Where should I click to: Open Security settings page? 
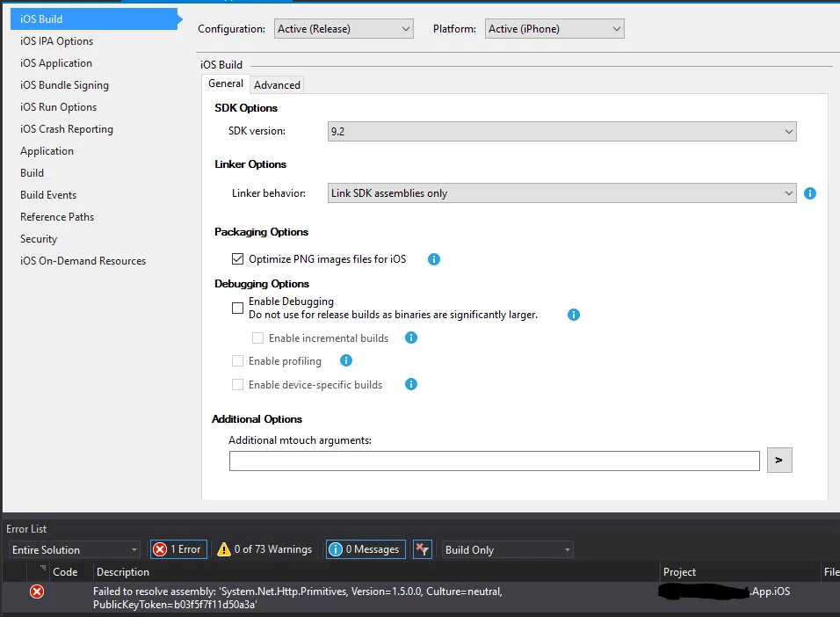point(39,239)
